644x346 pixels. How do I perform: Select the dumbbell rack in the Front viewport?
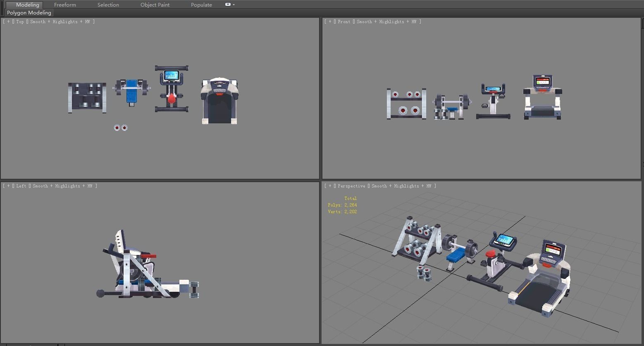point(406,103)
